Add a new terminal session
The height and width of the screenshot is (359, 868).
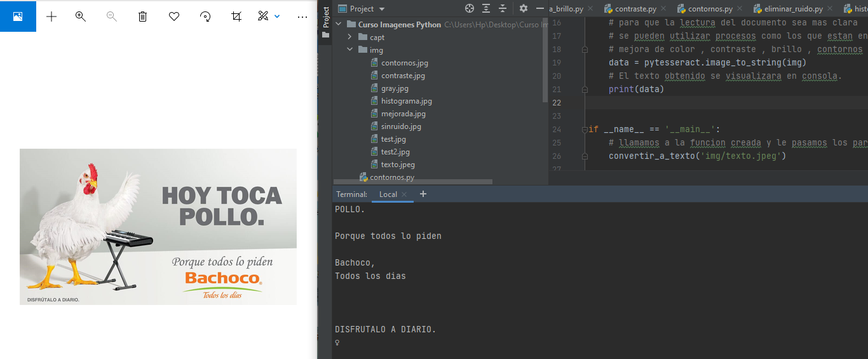pos(423,194)
